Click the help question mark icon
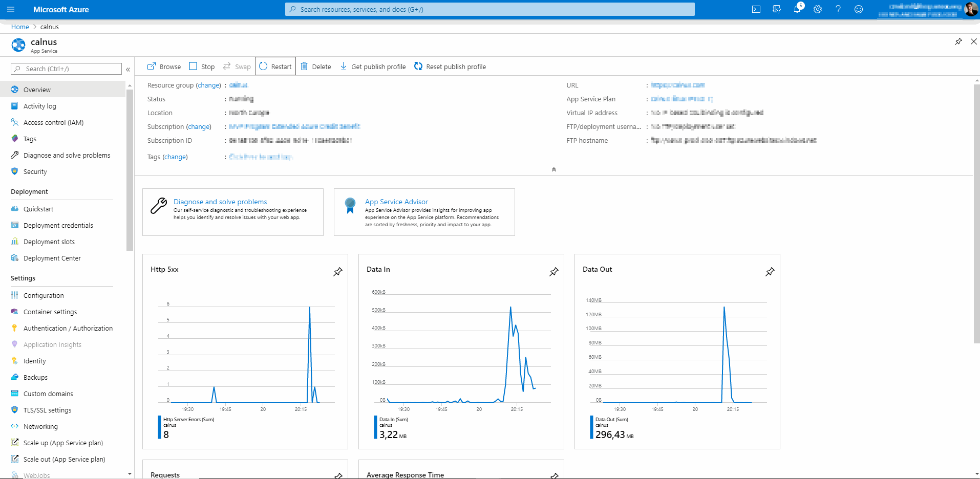The width and height of the screenshot is (980, 479). (838, 9)
